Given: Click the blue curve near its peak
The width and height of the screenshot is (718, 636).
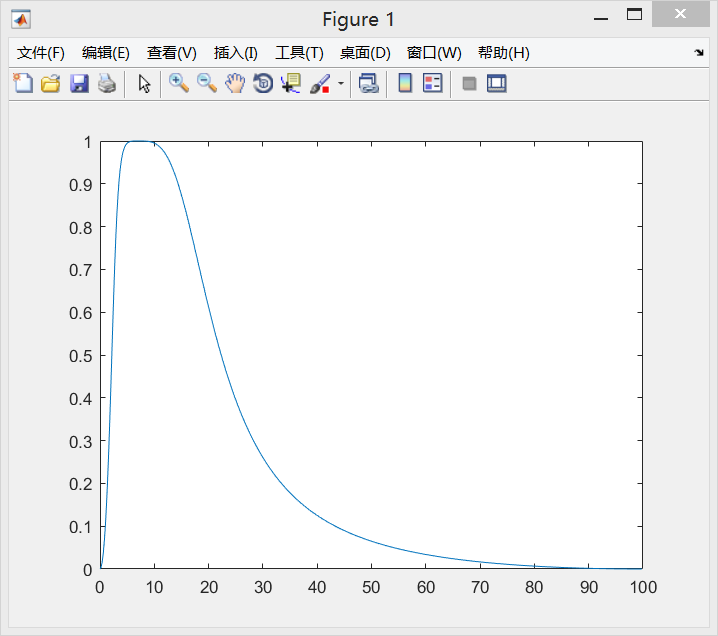Looking at the screenshot, I should 137,141.
